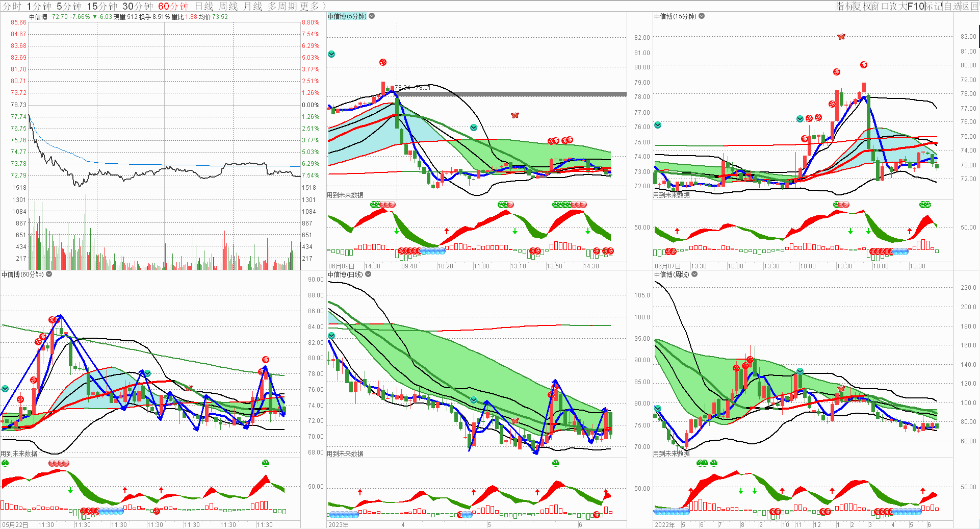Click red marker above right peak in 60-minute chart
This screenshot has height=529, width=980.
point(265,360)
